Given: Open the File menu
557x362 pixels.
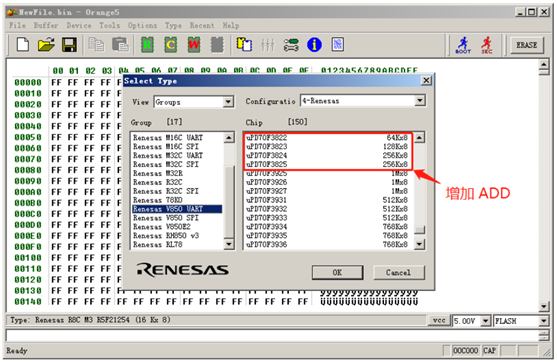Looking at the screenshot, I should [17, 25].
